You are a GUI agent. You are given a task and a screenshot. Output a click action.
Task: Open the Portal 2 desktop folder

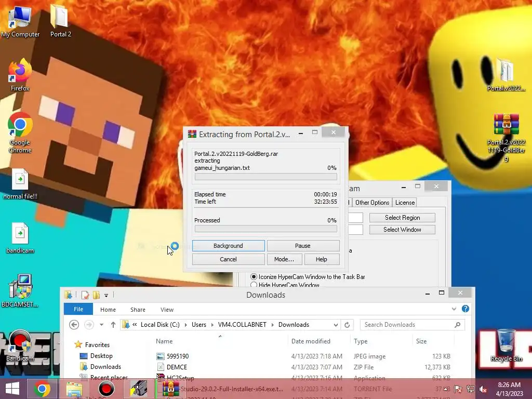coord(60,21)
